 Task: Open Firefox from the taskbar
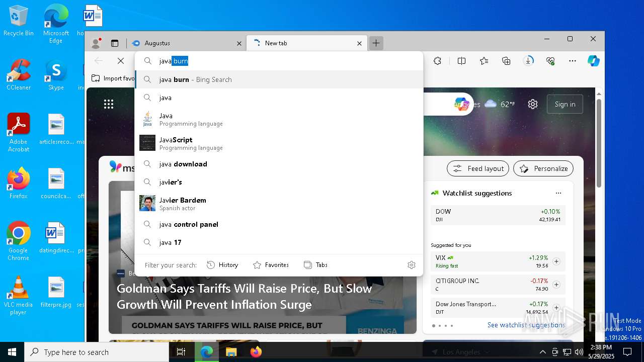click(x=256, y=352)
